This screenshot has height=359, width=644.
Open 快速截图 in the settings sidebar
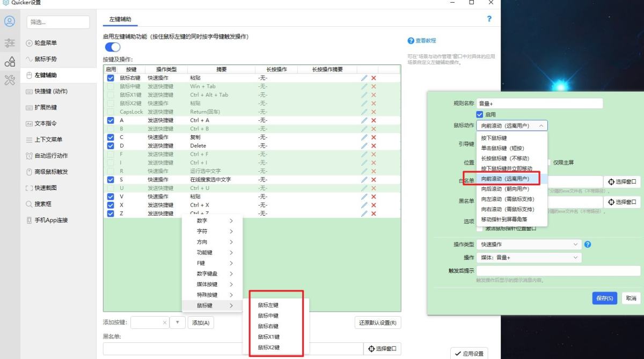[59, 188]
